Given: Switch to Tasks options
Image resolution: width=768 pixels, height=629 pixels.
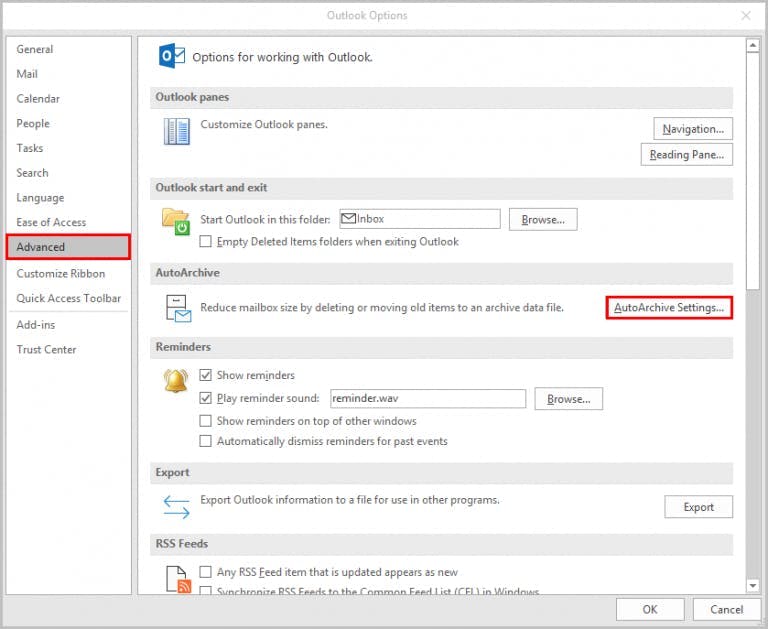Looking at the screenshot, I should [69, 148].
